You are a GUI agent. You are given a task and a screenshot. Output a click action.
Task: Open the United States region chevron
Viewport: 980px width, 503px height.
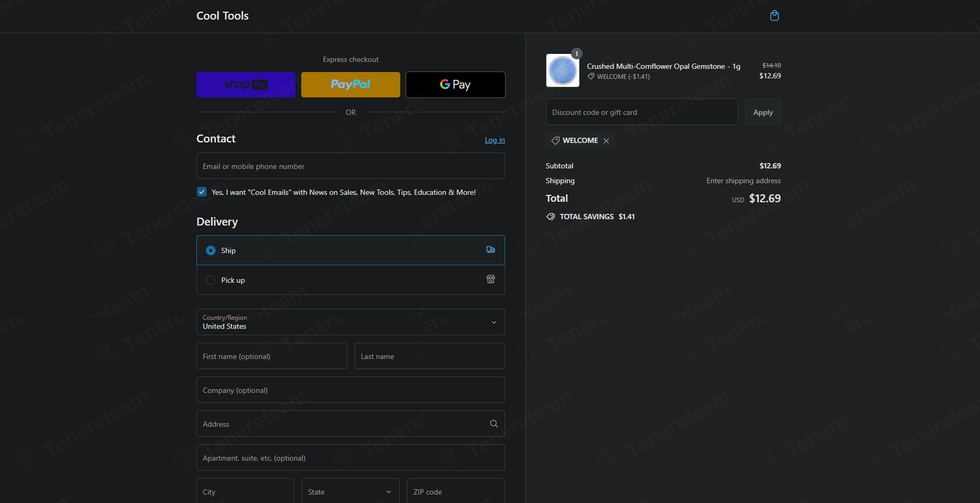(x=493, y=321)
